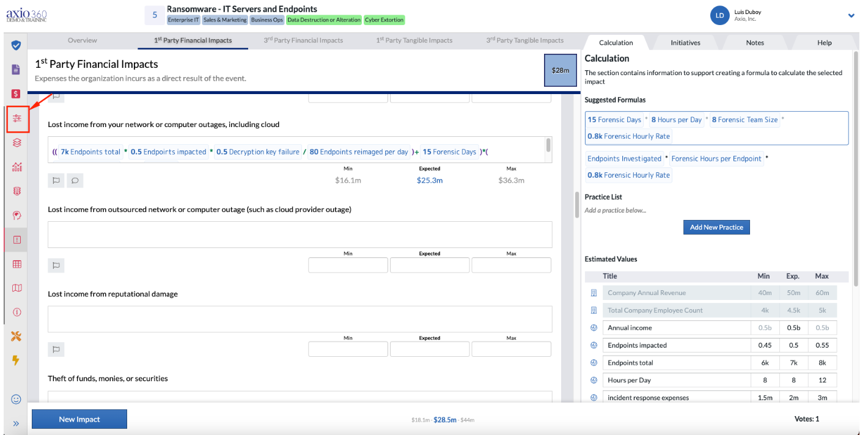868x435 pixels.
Task: Toggle the flag beside the comment icon
Action: 56,180
